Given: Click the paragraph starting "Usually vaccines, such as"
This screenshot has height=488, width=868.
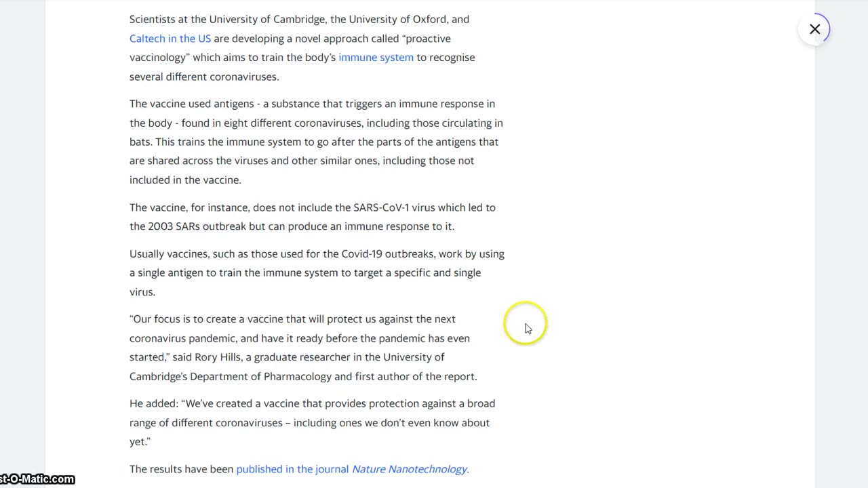Looking at the screenshot, I should (x=317, y=272).
